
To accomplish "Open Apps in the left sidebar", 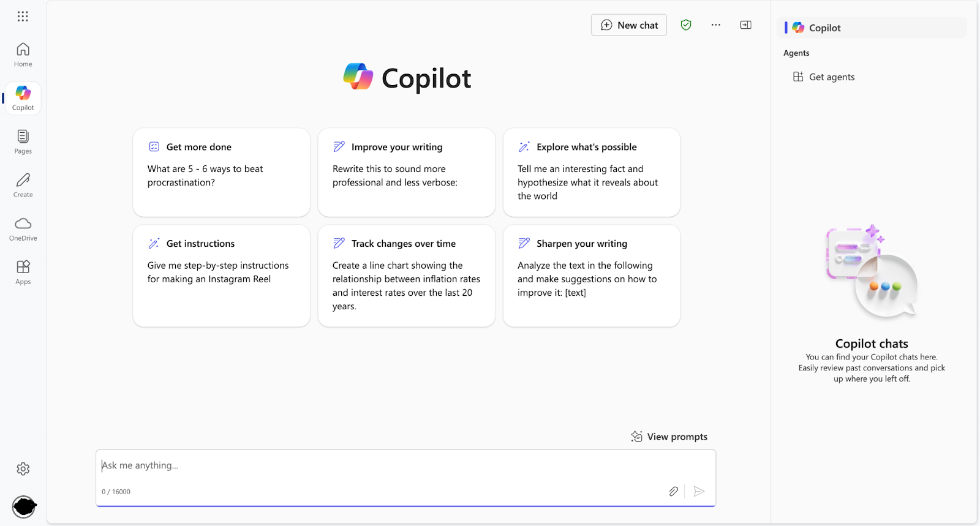I will (x=23, y=272).
